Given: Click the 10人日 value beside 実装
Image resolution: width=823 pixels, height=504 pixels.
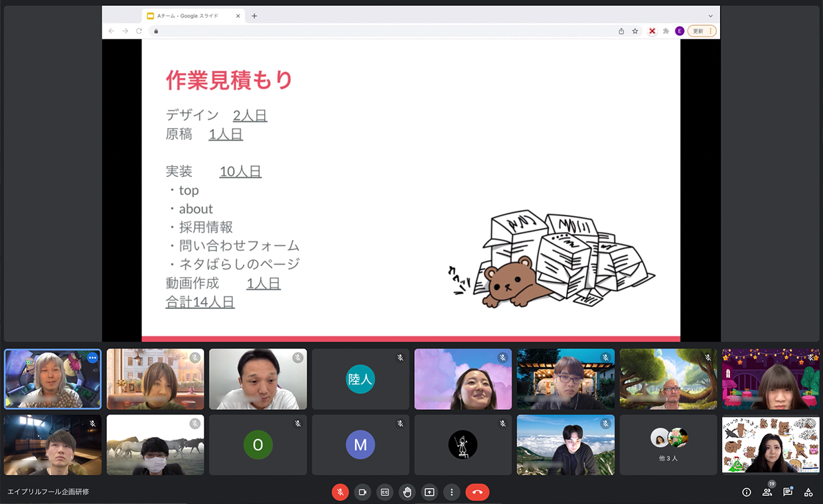Looking at the screenshot, I should [240, 171].
